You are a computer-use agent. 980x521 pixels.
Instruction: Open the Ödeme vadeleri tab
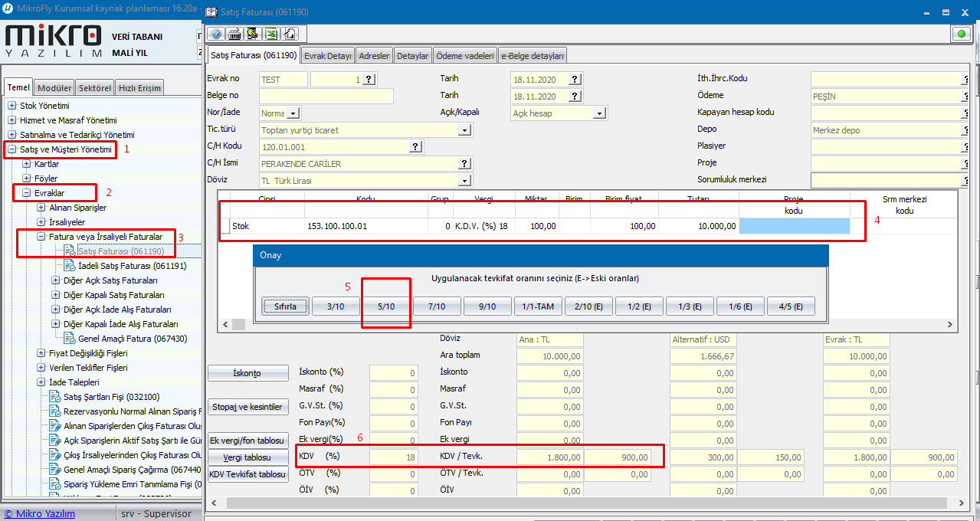pyautogui.click(x=464, y=56)
